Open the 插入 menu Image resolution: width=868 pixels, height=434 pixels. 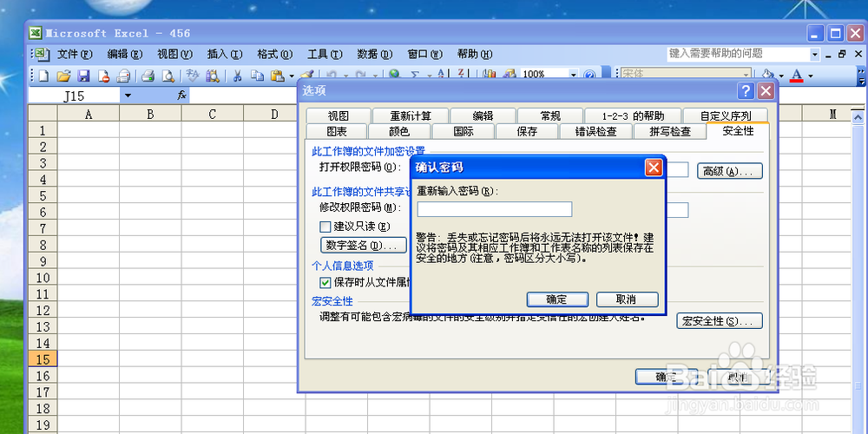225,54
